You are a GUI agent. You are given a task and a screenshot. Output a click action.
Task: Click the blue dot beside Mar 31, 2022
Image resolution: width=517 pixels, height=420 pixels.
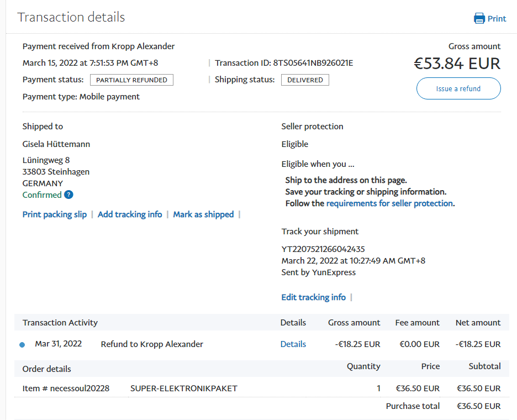click(22, 345)
